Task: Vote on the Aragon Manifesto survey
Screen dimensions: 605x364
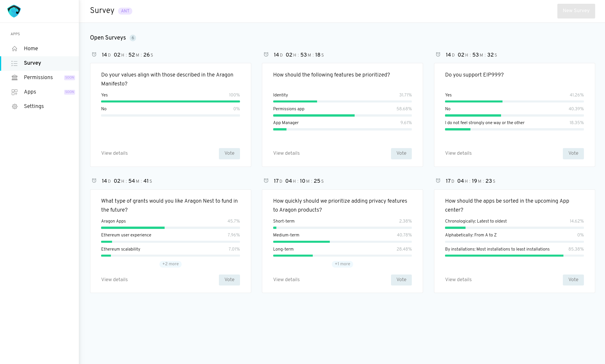Action: (229, 154)
